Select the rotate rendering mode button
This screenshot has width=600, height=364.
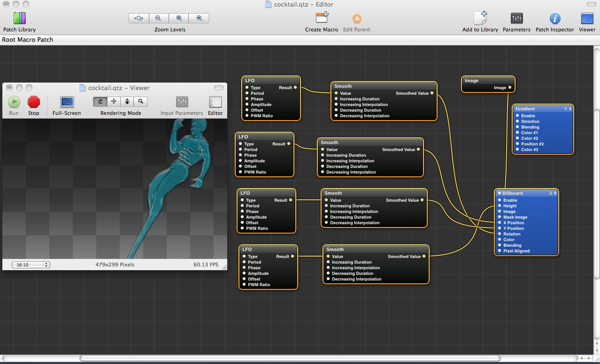coord(100,101)
